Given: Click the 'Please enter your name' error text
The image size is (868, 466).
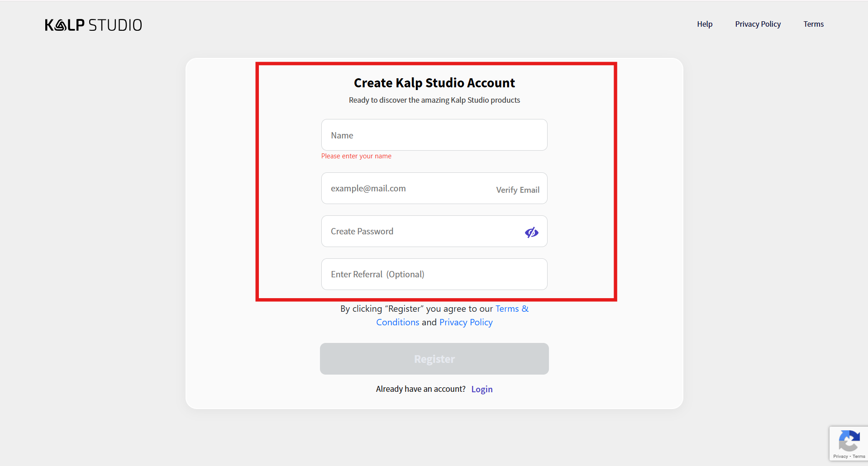Looking at the screenshot, I should (x=356, y=156).
